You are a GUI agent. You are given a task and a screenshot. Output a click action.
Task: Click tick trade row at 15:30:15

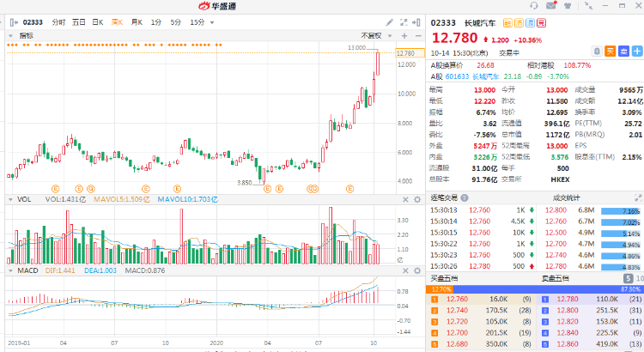[483, 233]
